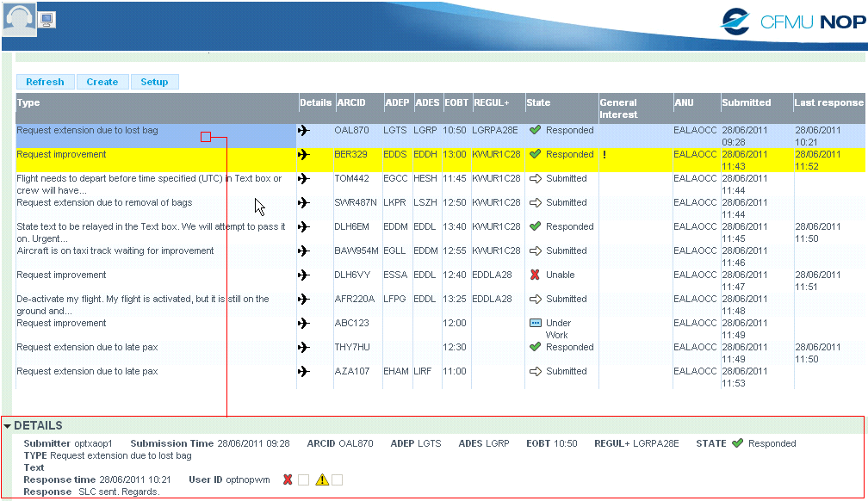Click the Under Work status icon for ABC123
This screenshot has width=868, height=501.
535,324
